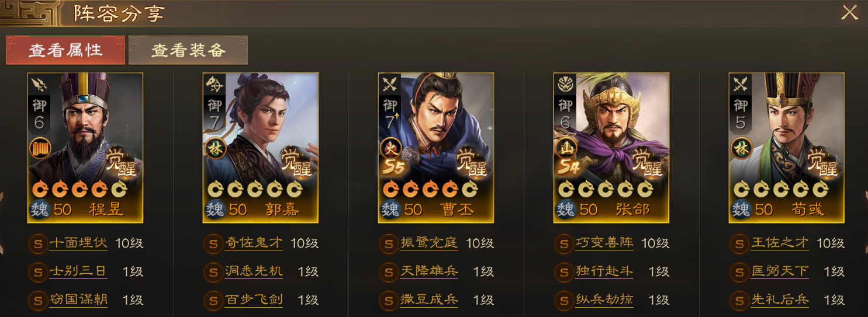Click the S-rank icon beside 振臂充庭
The height and width of the screenshot is (317, 868).
[x=388, y=243]
